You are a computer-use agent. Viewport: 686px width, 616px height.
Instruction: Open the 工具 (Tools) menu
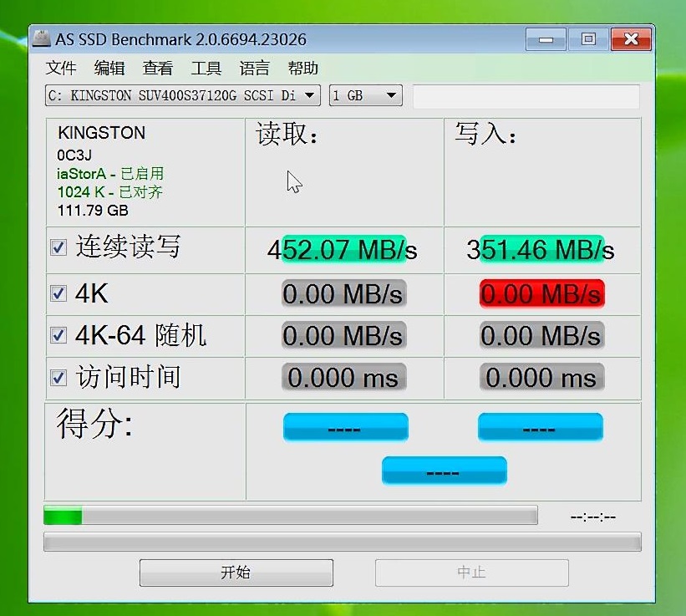(x=205, y=68)
